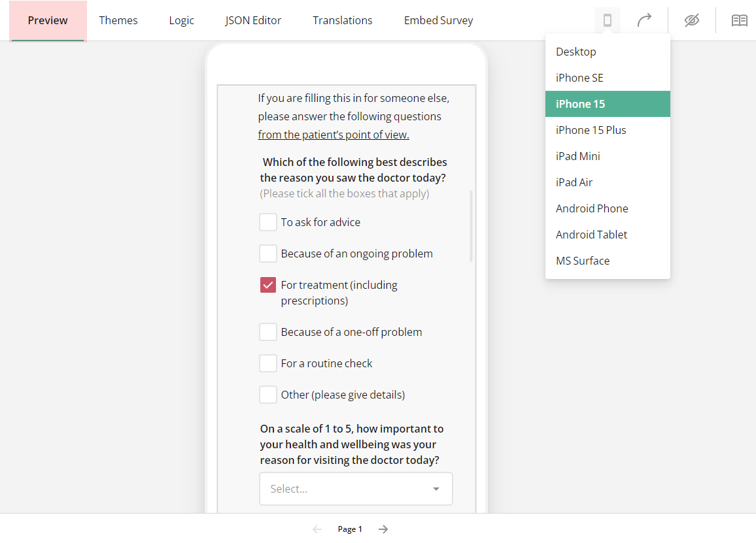Open the JSON Editor tab
The image size is (756, 543).
pyautogui.click(x=253, y=20)
